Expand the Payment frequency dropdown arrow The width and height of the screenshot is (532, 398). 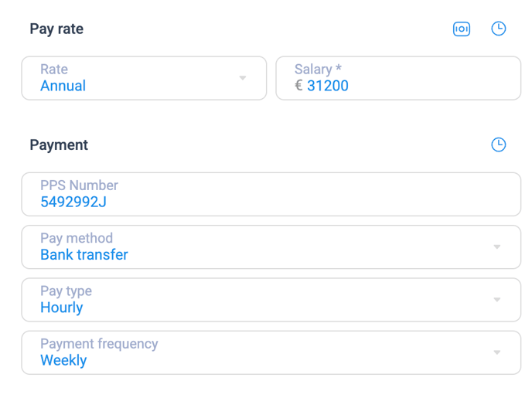click(x=497, y=352)
